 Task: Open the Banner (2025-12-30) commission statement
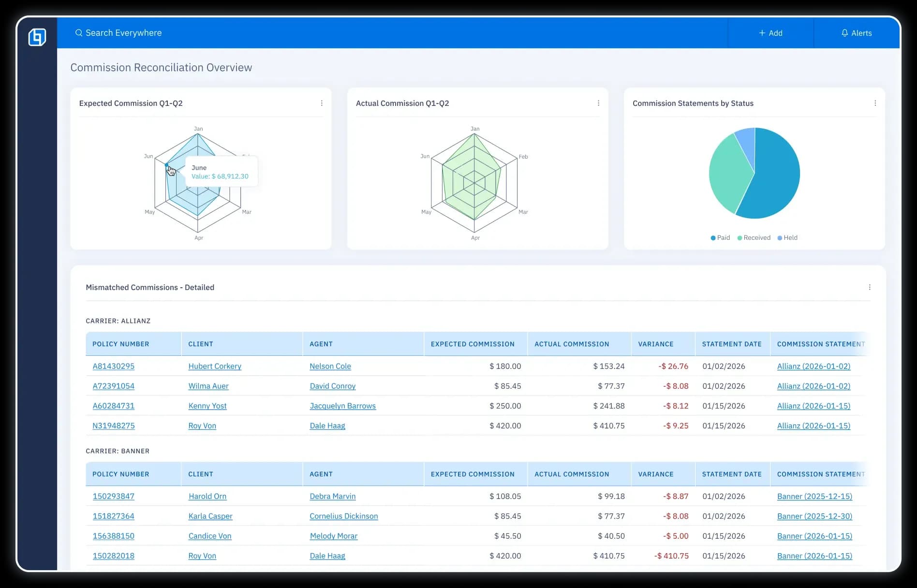click(814, 516)
